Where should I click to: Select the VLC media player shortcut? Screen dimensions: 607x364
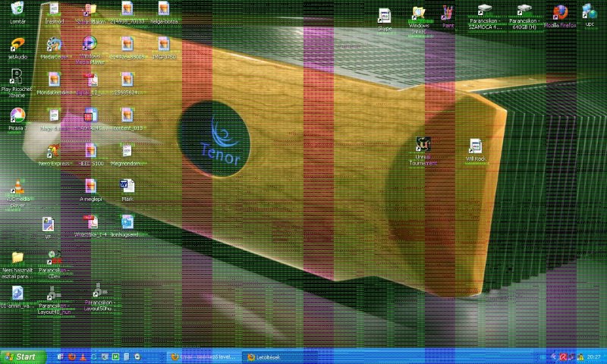17,187
